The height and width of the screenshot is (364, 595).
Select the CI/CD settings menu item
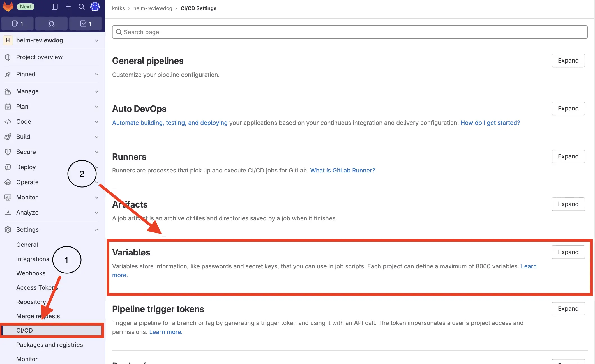click(24, 330)
